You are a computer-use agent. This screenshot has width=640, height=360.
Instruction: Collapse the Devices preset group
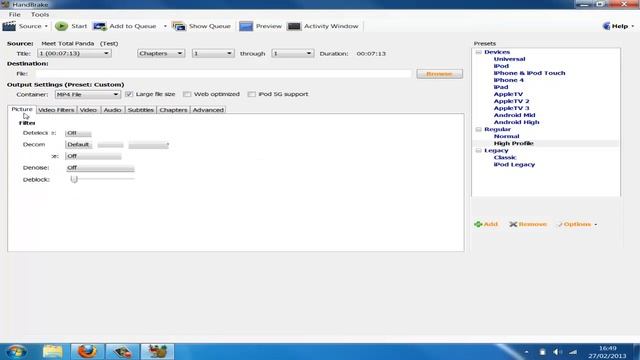[x=478, y=52]
